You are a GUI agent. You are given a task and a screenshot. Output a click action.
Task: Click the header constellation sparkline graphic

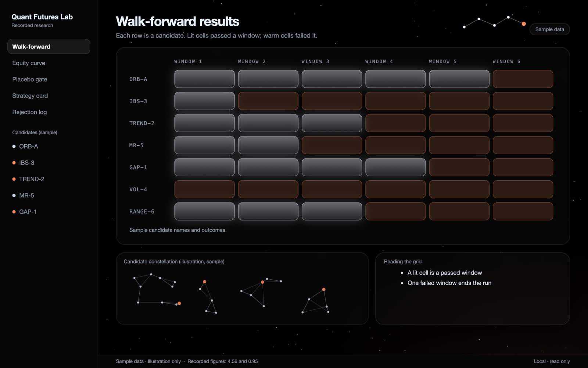click(495, 22)
